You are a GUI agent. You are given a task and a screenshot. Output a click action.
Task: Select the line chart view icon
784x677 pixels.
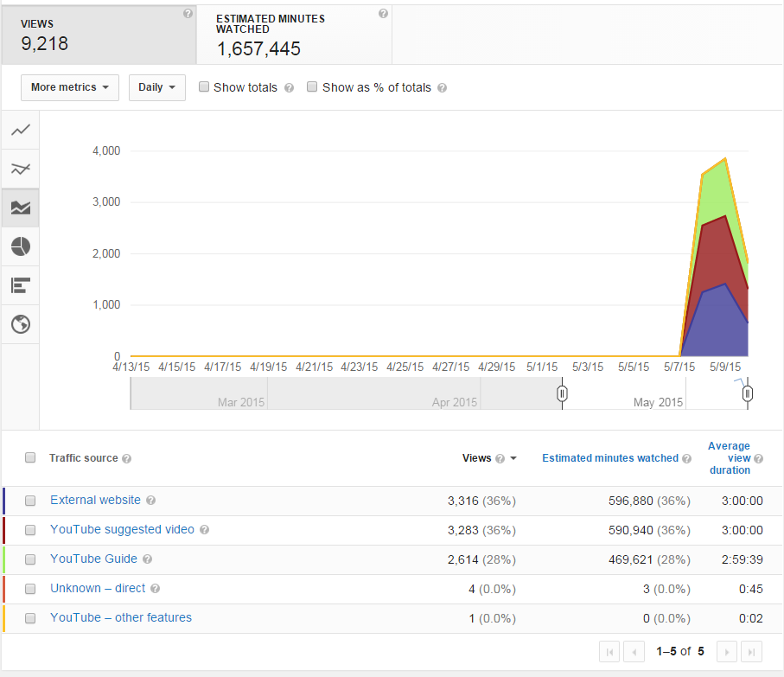tap(21, 130)
